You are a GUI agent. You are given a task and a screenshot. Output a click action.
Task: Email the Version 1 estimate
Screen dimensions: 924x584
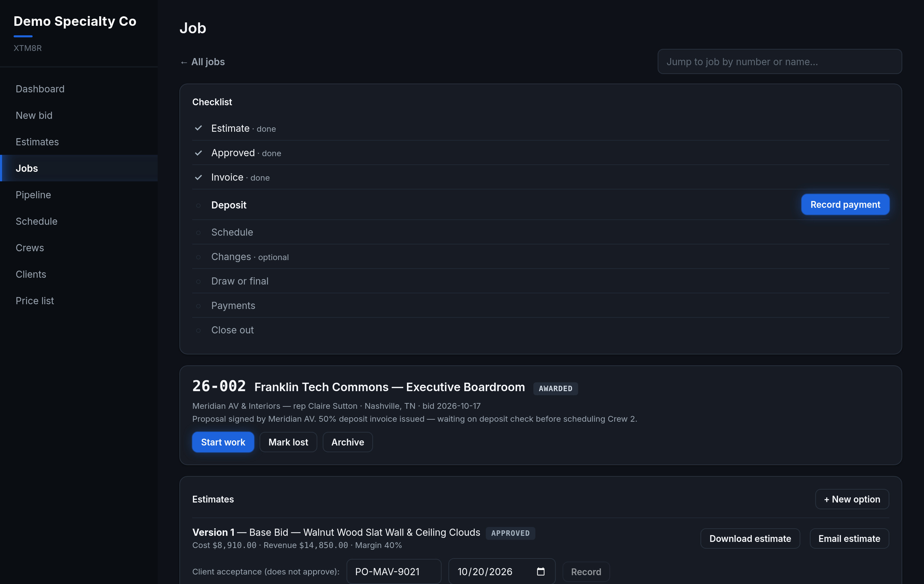849,539
